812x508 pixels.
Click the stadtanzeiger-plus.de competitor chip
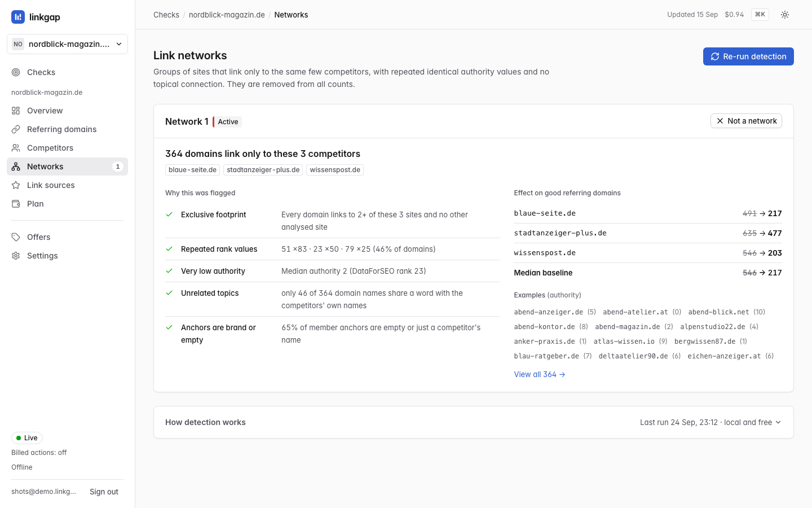point(263,170)
